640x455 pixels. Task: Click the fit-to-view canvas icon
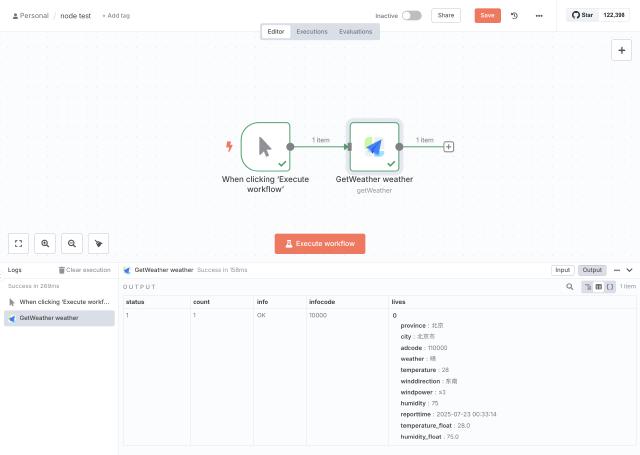[x=18, y=243]
